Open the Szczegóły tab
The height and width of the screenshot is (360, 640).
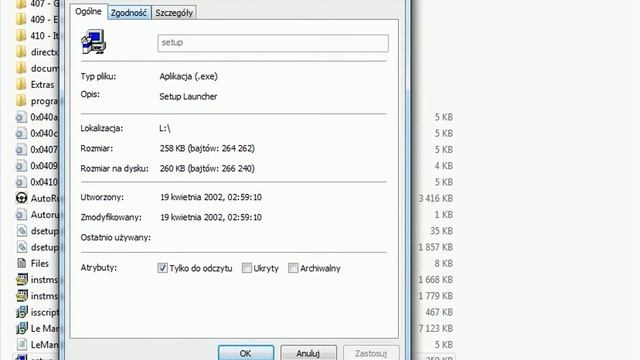click(x=174, y=13)
